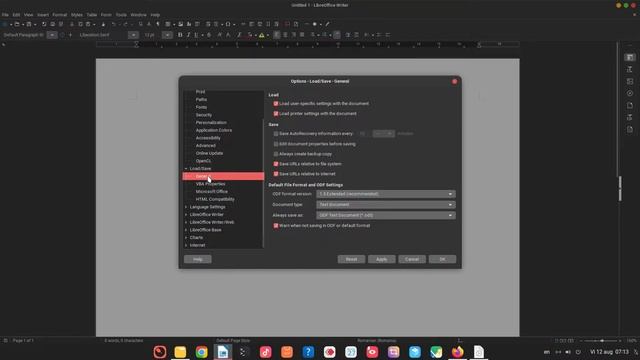Click the date and time in panel
The width and height of the screenshot is (640, 360).
pos(609,352)
